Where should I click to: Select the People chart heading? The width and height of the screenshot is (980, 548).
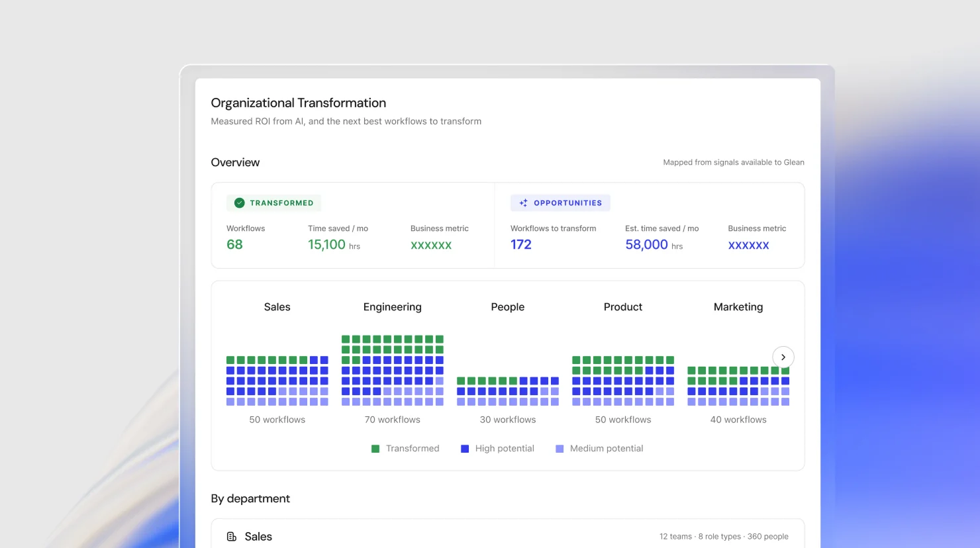pos(508,307)
